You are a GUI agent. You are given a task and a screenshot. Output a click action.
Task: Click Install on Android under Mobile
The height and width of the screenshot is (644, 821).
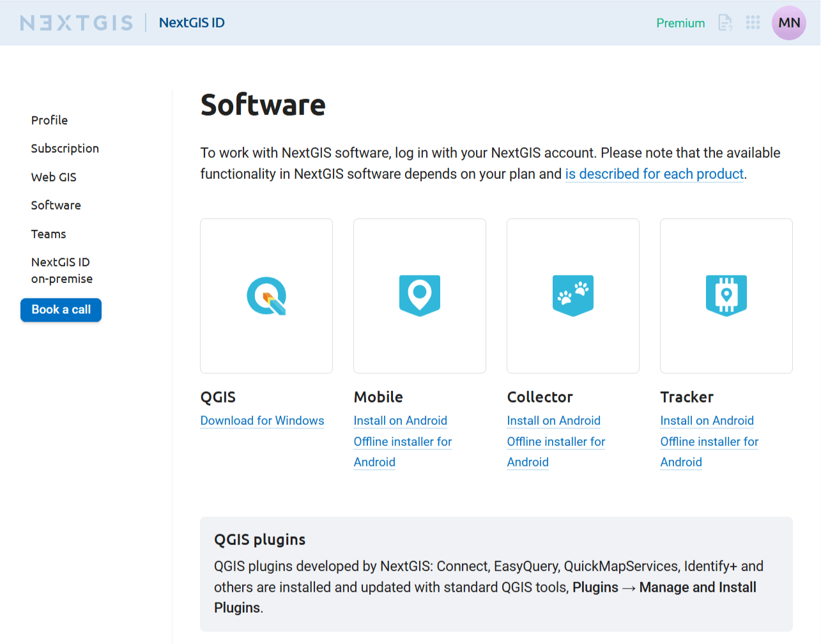[400, 420]
